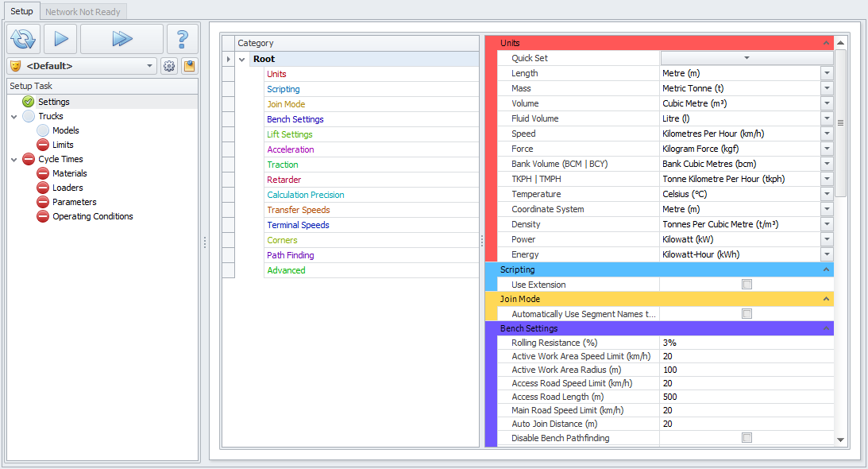The height and width of the screenshot is (469, 868).
Task: Select the Operating Conditions task
Action: (x=92, y=217)
